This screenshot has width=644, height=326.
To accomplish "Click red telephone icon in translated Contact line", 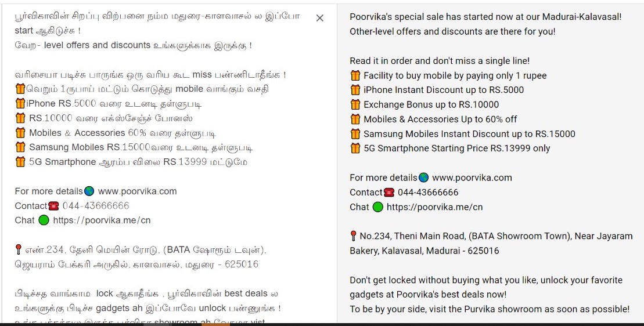I will coord(389,193).
